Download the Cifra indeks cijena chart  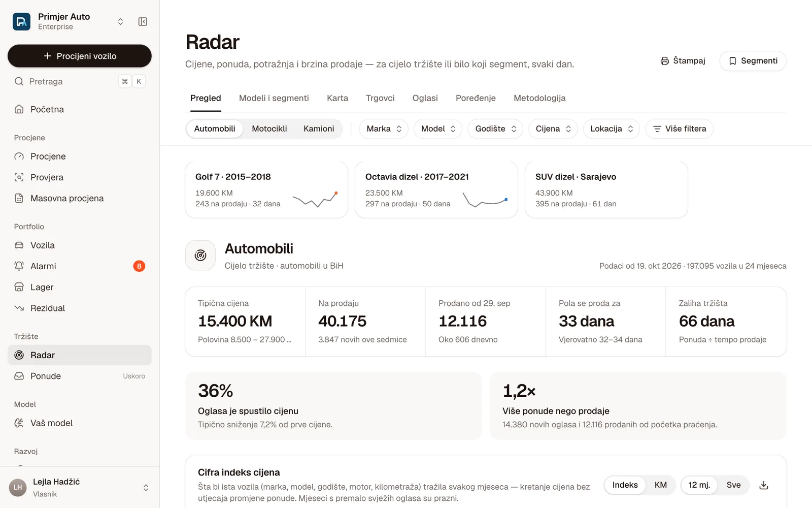[764, 485]
